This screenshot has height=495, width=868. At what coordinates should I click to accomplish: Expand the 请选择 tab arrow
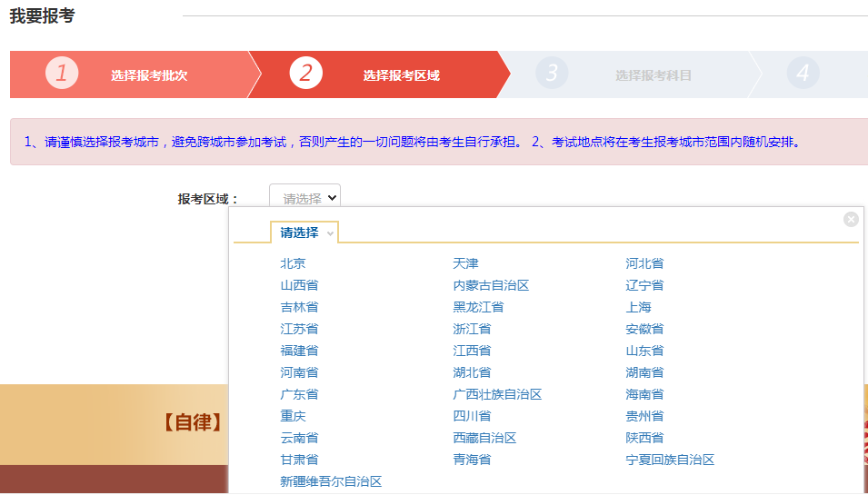click(330, 233)
